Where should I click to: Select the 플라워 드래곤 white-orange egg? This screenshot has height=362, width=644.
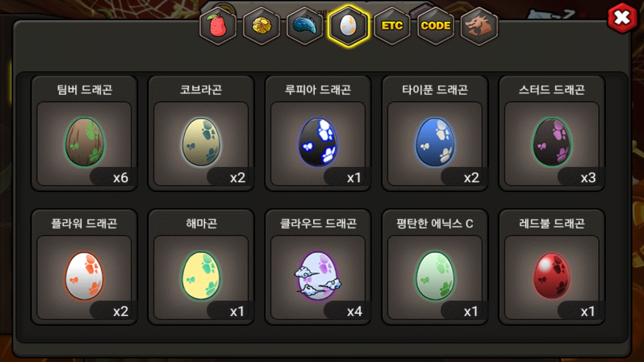tap(84, 276)
